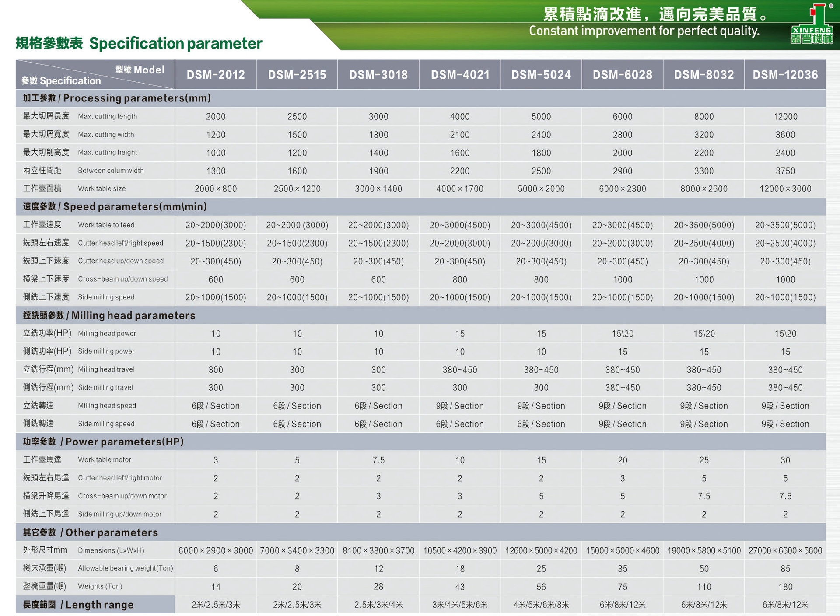Click the 4米/5米/6米/8米 length range value
Screen dimensions: 840x616
tap(541, 605)
